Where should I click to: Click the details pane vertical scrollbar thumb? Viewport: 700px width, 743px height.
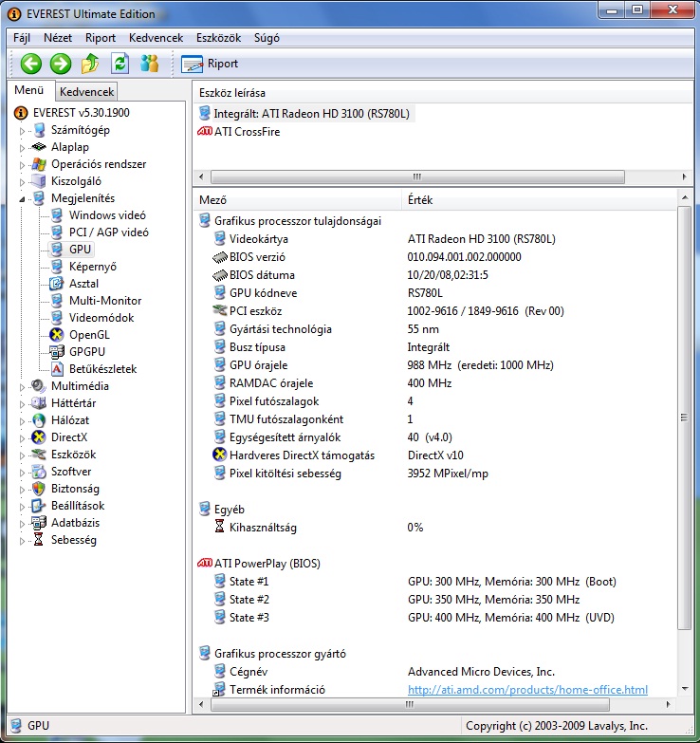pos(684,418)
